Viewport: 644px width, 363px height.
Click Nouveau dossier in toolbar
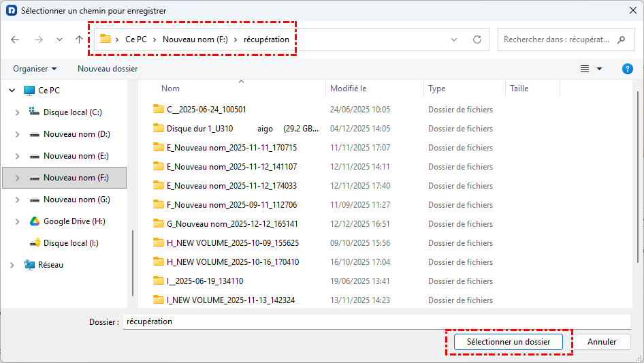[x=108, y=69]
